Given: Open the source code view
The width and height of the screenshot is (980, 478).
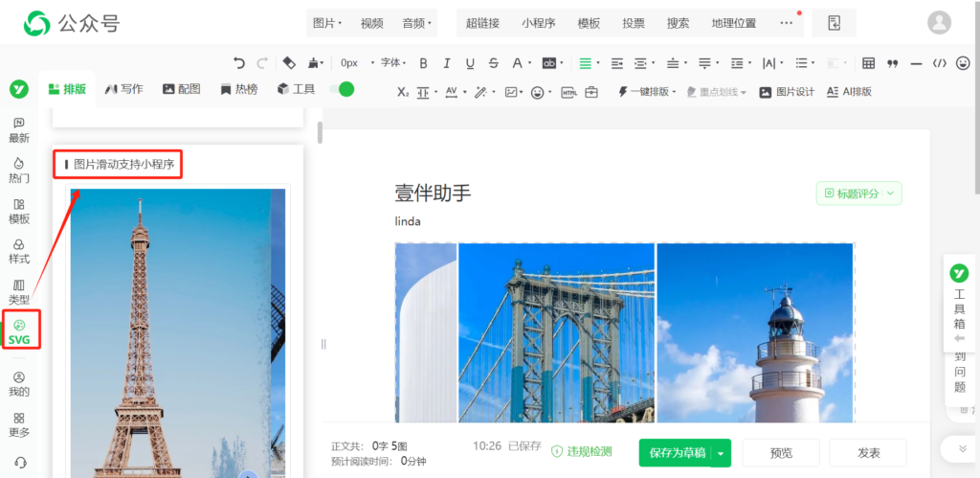Looking at the screenshot, I should (940, 63).
